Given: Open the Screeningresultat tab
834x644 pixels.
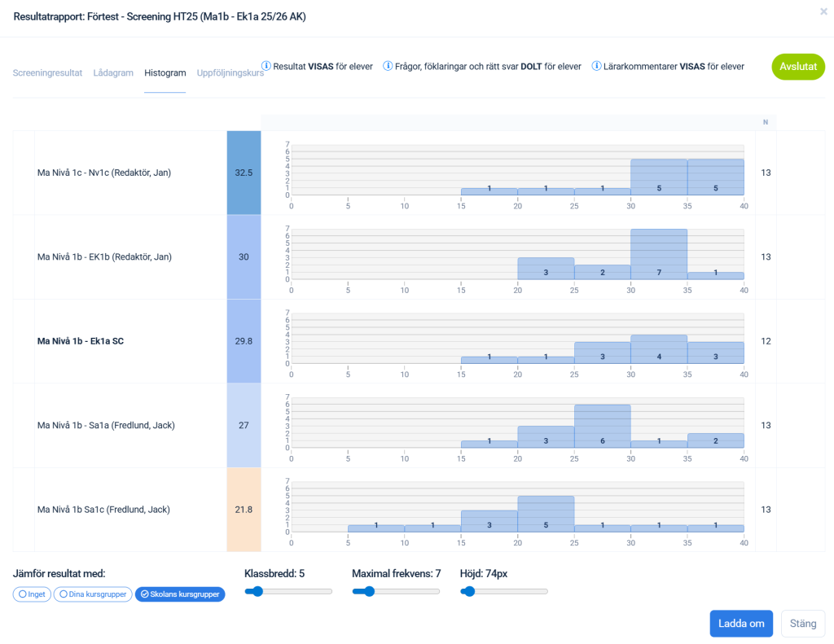Looking at the screenshot, I should coord(47,72).
